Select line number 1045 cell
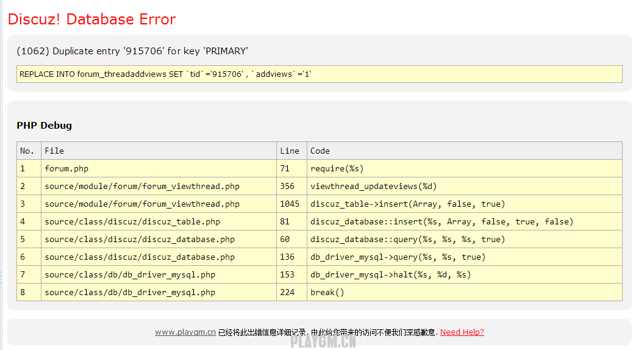The height and width of the screenshot is (350, 644). 292,204
